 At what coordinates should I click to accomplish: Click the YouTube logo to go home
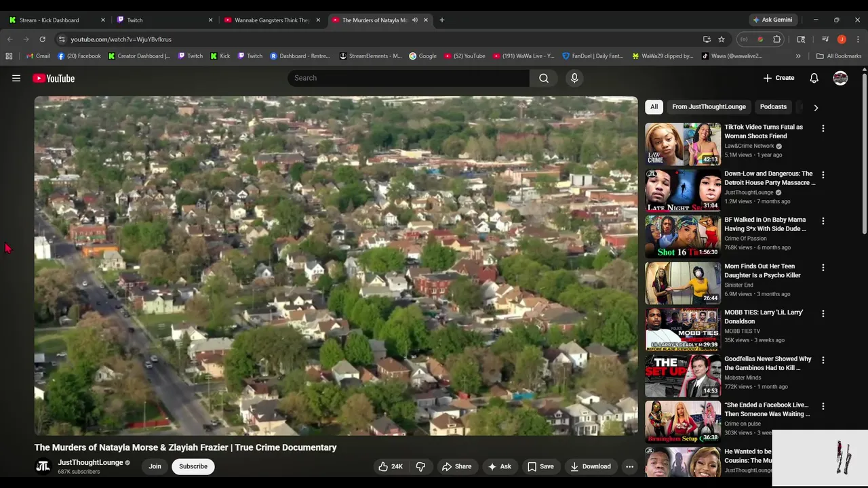pyautogui.click(x=54, y=79)
